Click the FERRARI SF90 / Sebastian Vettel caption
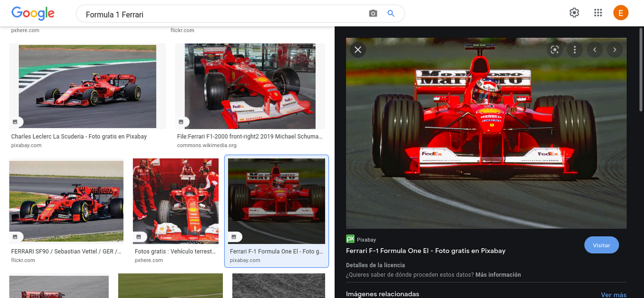This screenshot has height=298, width=644. pyautogui.click(x=66, y=251)
